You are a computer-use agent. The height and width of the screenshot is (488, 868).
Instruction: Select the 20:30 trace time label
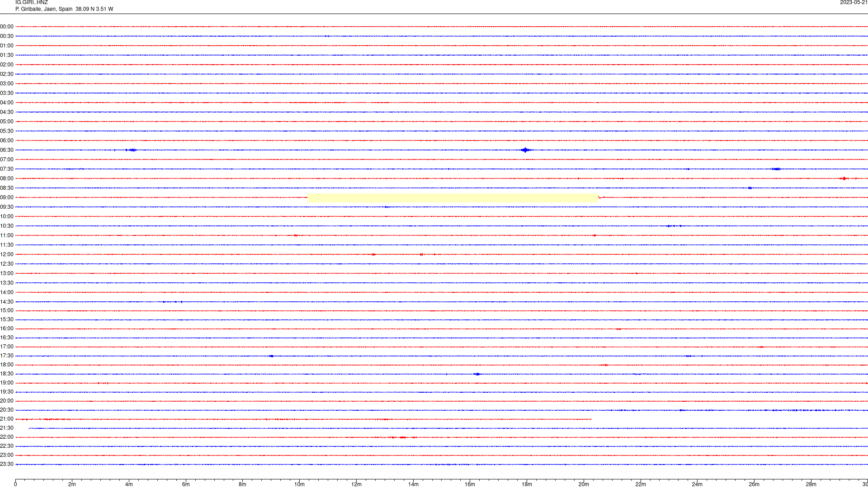point(7,410)
